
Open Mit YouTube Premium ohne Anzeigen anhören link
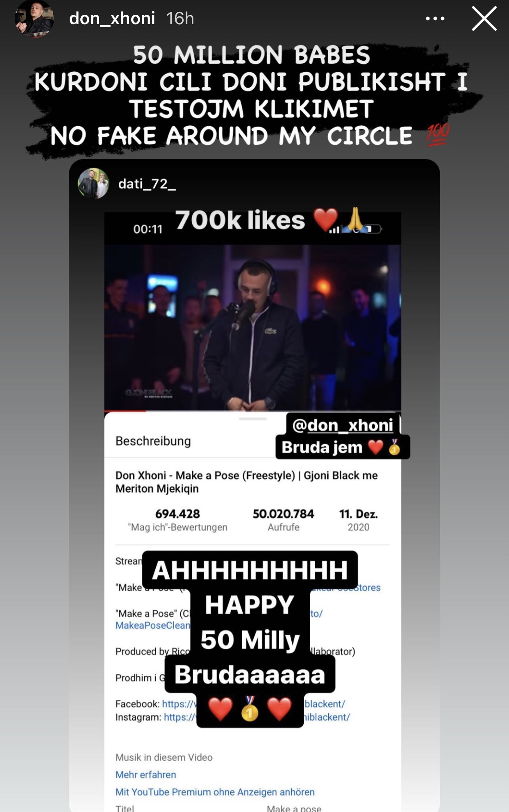[215, 792]
